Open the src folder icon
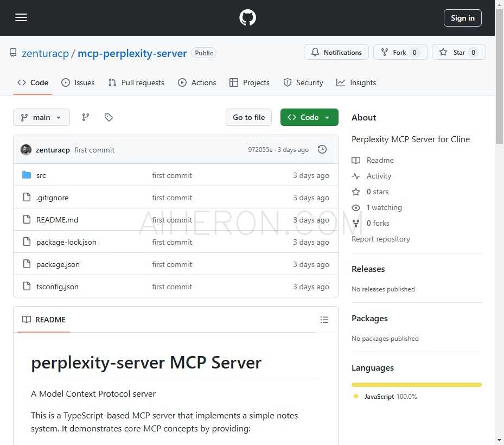 [26, 175]
